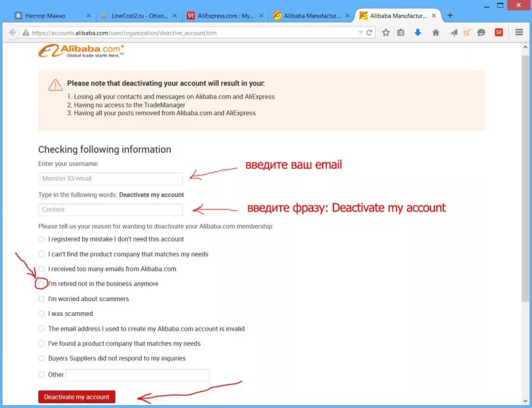532x408 pixels.
Task: Select 'I'm worried about scammers' option
Action: [41, 299]
